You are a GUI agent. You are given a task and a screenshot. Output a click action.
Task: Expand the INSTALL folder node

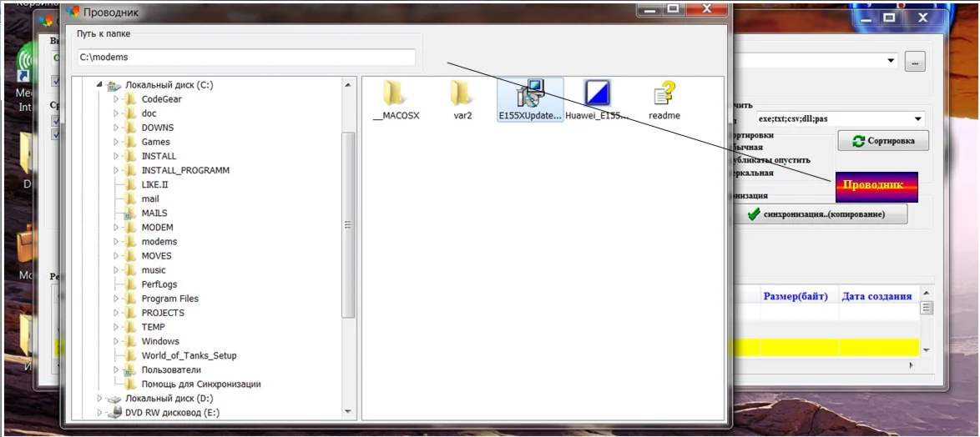tap(116, 156)
